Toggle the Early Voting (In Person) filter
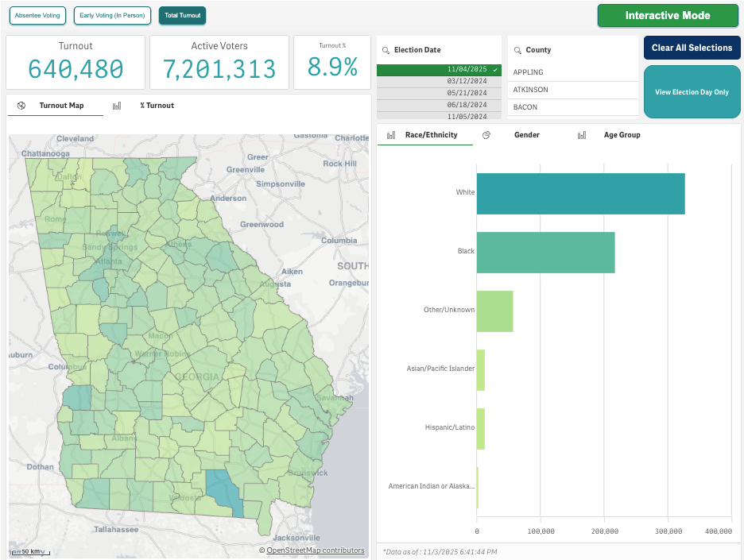Viewport: 744px width, 560px height. 111,15
